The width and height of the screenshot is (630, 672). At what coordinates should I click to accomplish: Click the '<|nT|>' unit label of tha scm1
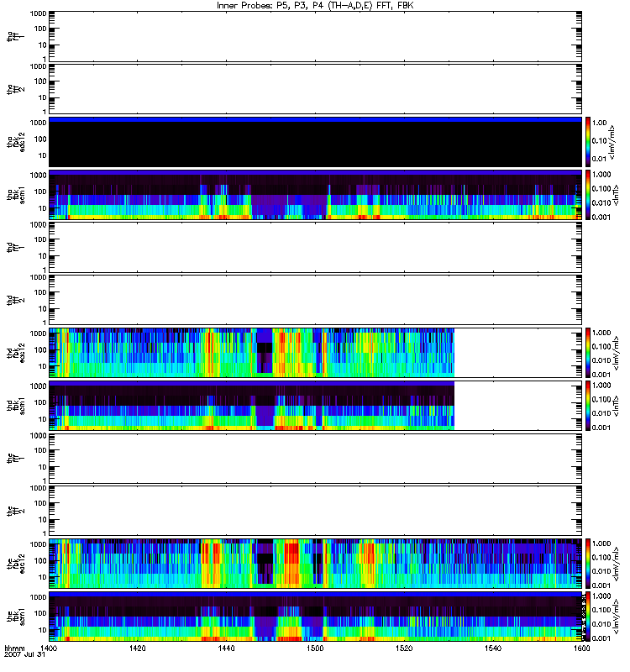pyautogui.click(x=616, y=195)
